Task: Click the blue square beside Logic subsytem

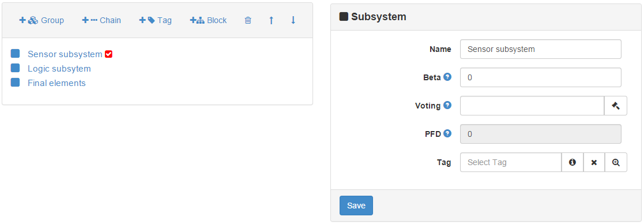Action: (15, 68)
